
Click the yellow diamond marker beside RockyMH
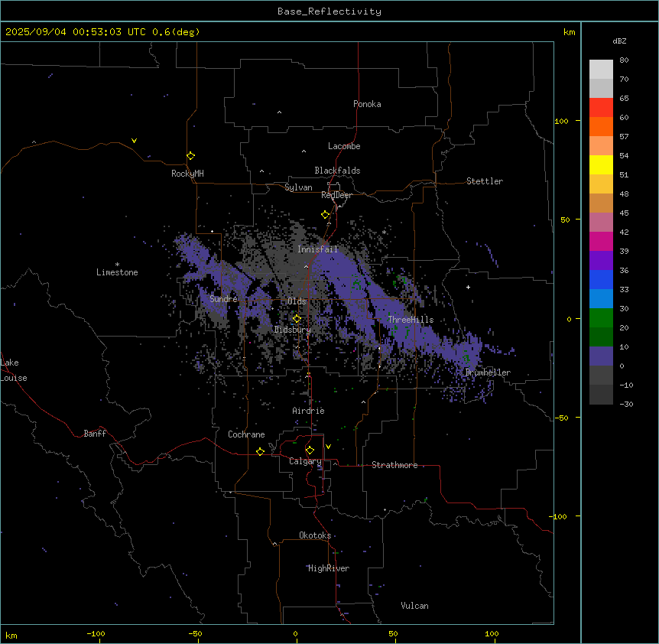(x=191, y=156)
